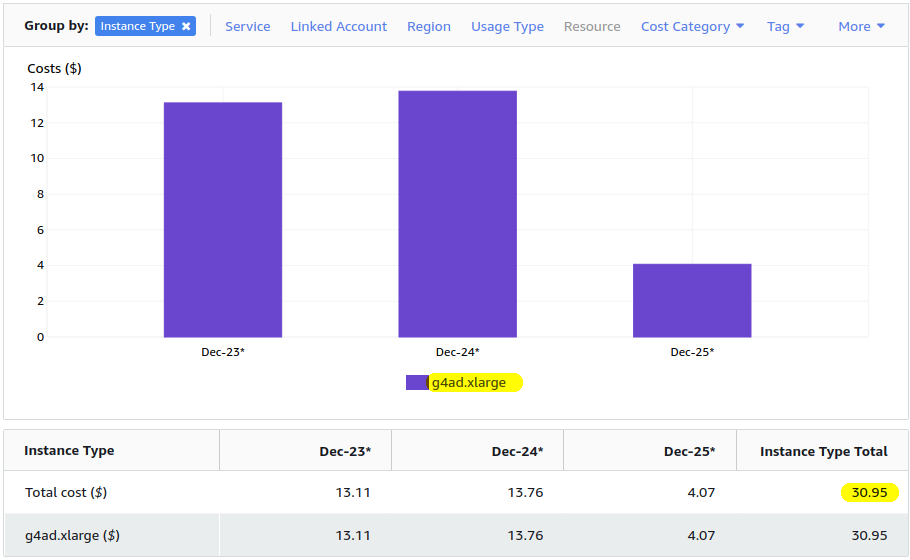Image resolution: width=910 pixels, height=560 pixels.
Task: Select the Dec-24 bar in the chart
Action: point(457,214)
